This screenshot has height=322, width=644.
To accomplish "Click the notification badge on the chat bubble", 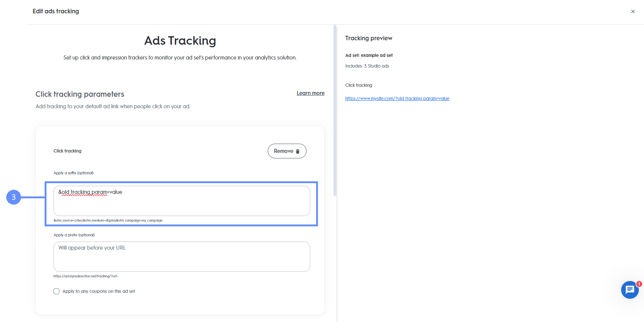I will click(638, 284).
